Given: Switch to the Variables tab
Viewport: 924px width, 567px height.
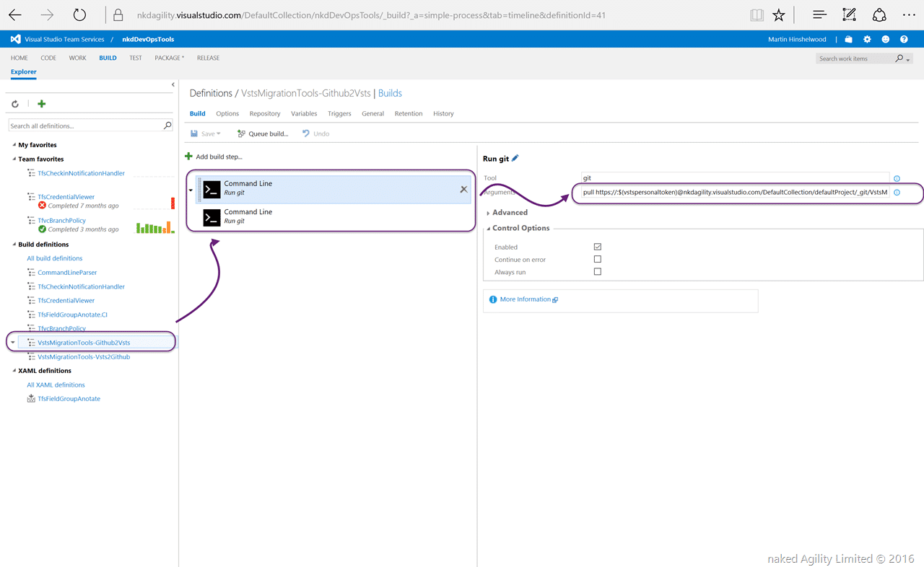Looking at the screenshot, I should (x=304, y=113).
